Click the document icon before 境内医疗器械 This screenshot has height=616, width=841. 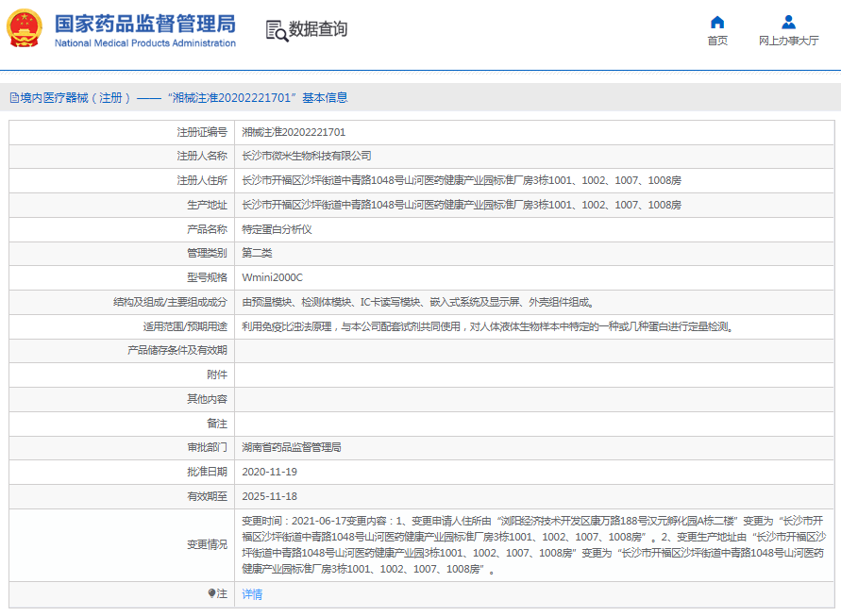[x=14, y=97]
